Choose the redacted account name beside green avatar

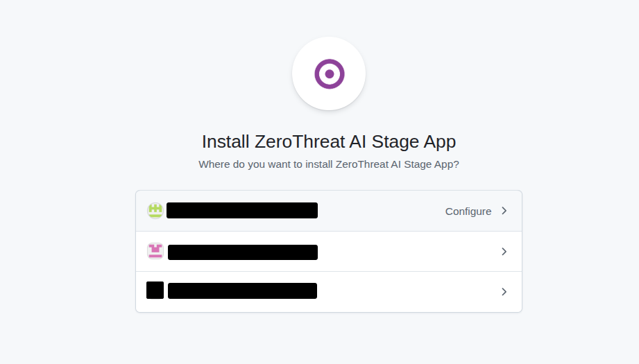coord(242,211)
